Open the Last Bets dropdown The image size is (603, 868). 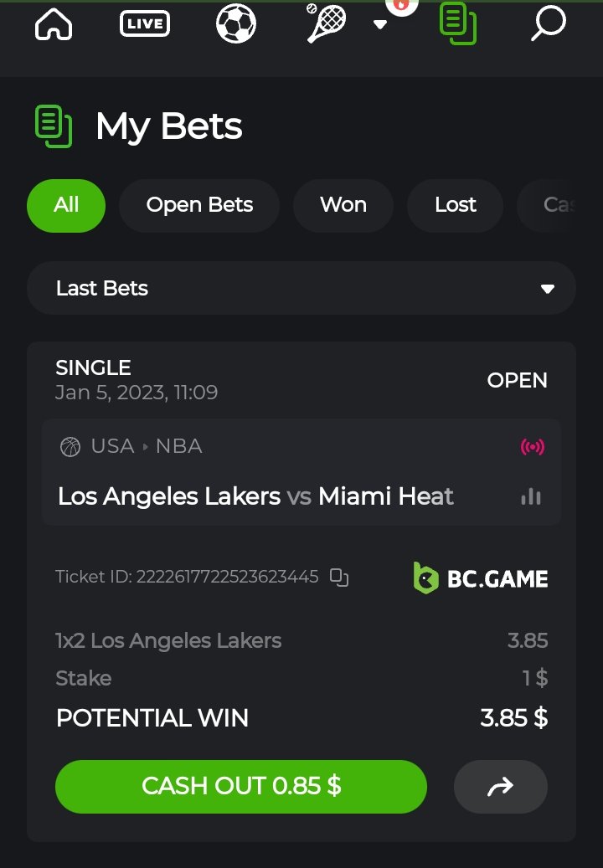coord(301,289)
